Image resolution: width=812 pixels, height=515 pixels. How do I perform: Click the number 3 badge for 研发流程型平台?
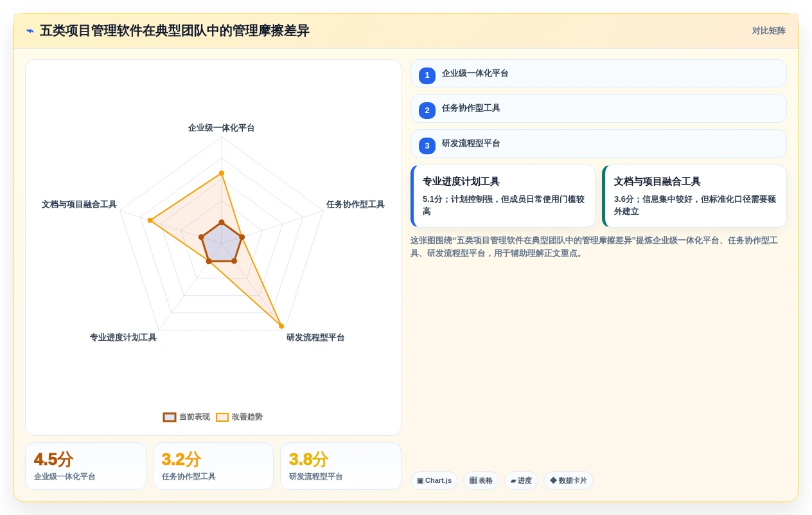[427, 146]
